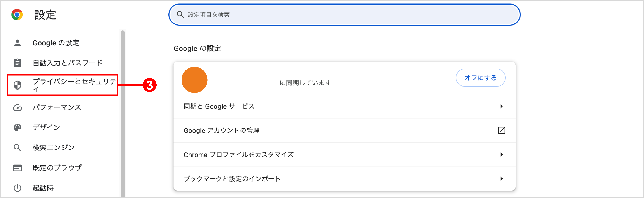Screen dimensions: 644x198
Task: Click the palette icon next to デザイン
Action: click(x=17, y=127)
